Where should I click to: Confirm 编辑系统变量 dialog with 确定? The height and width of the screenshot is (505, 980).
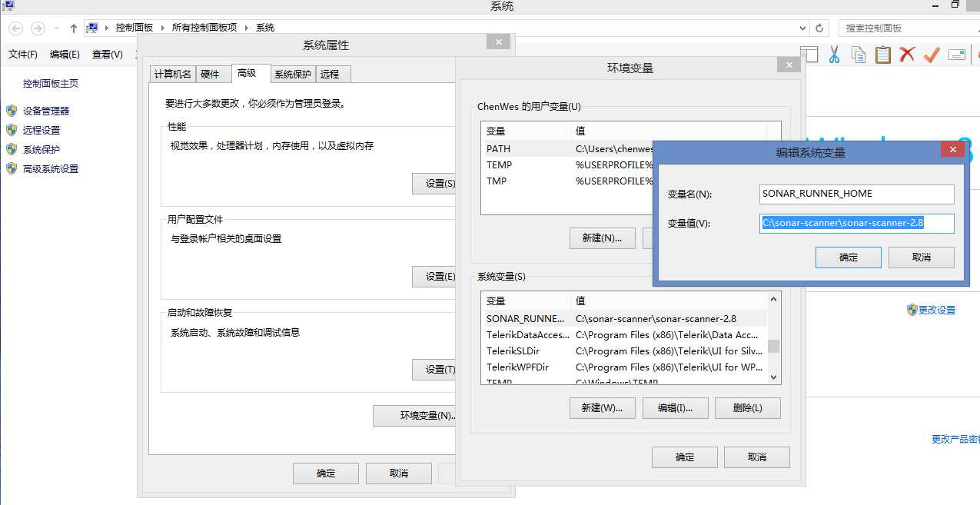(x=849, y=257)
